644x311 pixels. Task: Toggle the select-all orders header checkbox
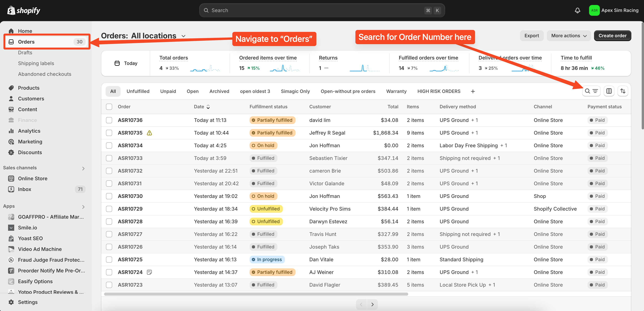109,107
